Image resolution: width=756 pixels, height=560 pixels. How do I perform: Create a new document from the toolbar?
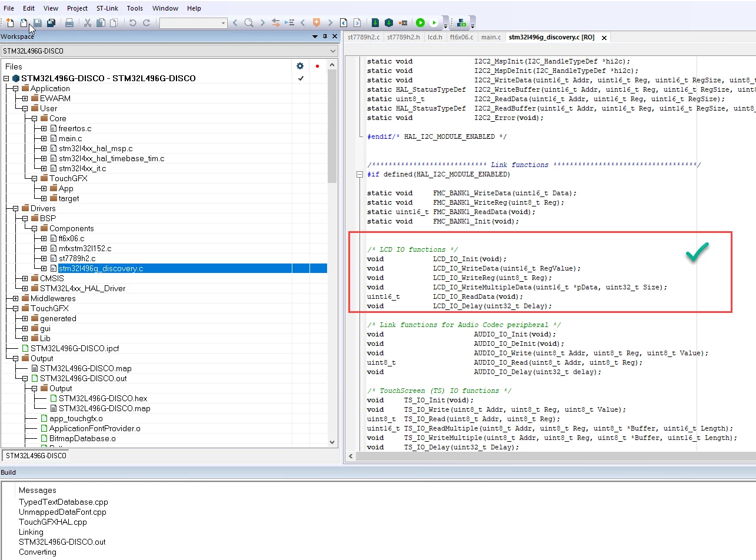pos(11,23)
